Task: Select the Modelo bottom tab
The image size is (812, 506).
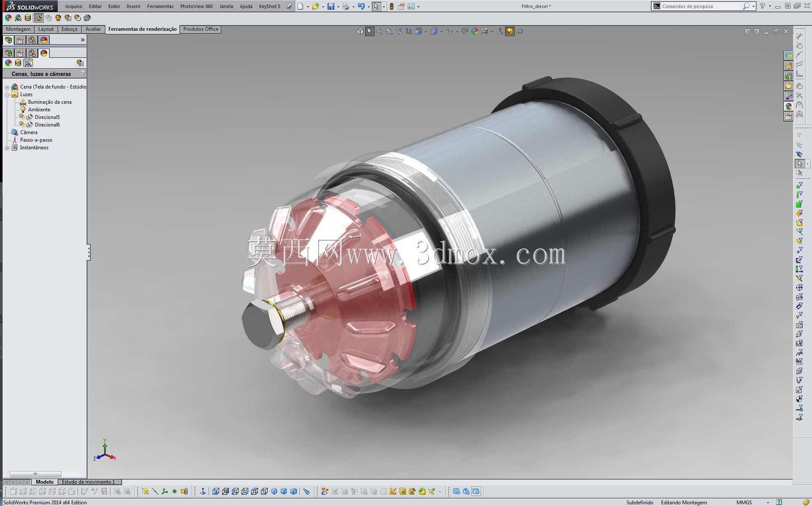Action: click(45, 482)
